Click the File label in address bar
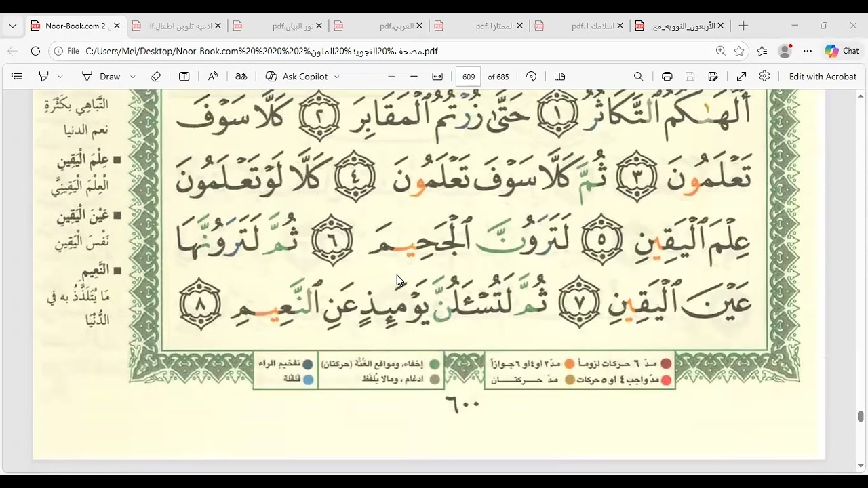This screenshot has height=488, width=868. pos(73,51)
